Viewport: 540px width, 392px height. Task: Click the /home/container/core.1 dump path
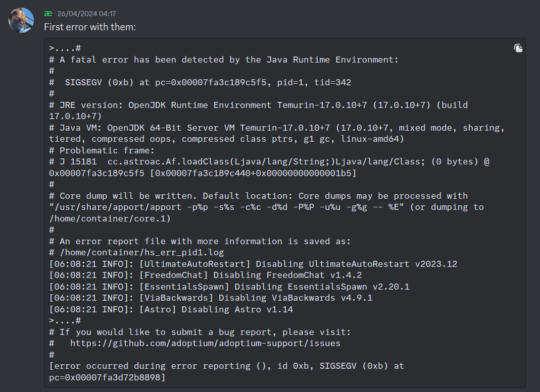110,218
